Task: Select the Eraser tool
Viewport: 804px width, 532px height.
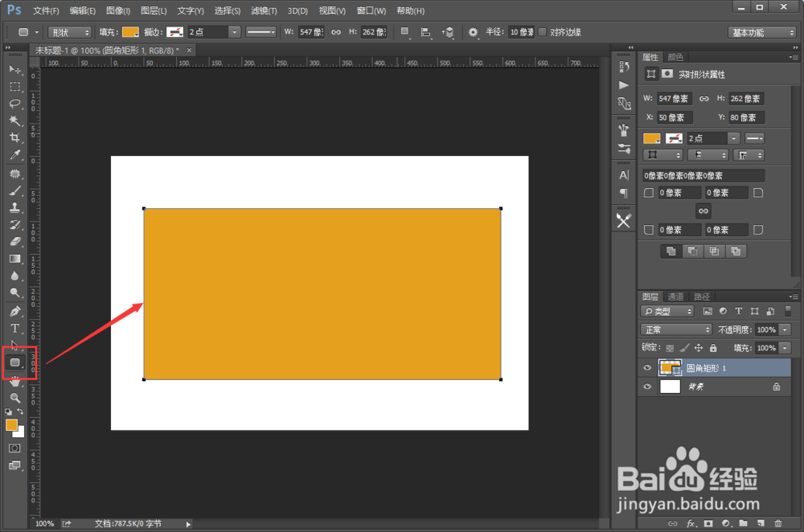Action: tap(14, 241)
